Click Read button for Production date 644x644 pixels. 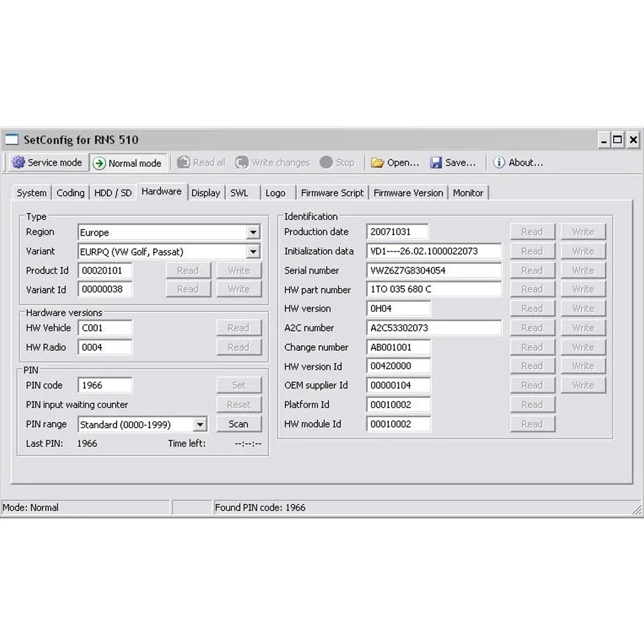tap(533, 232)
